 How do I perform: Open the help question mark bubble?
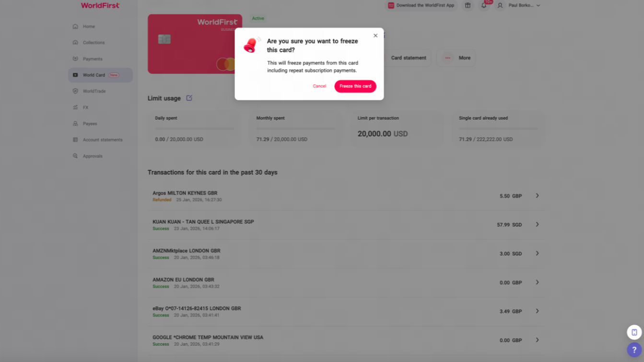pos(634,350)
